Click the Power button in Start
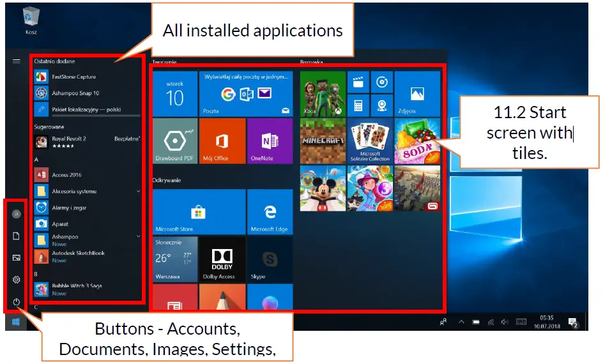Screen dimensions: 612x364 click(17, 301)
